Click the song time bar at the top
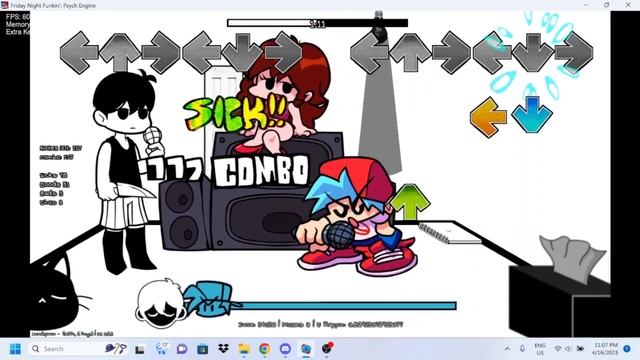640x360 pixels. (318, 23)
